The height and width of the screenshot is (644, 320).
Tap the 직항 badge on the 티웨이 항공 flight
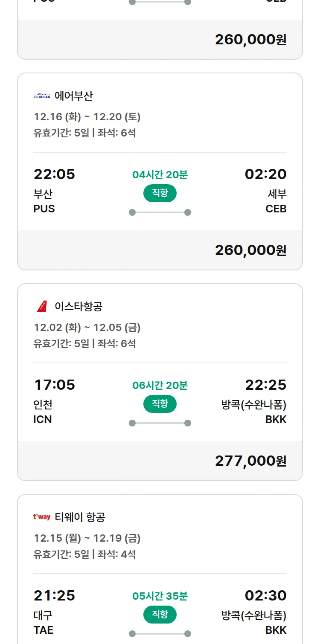pyautogui.click(x=160, y=615)
